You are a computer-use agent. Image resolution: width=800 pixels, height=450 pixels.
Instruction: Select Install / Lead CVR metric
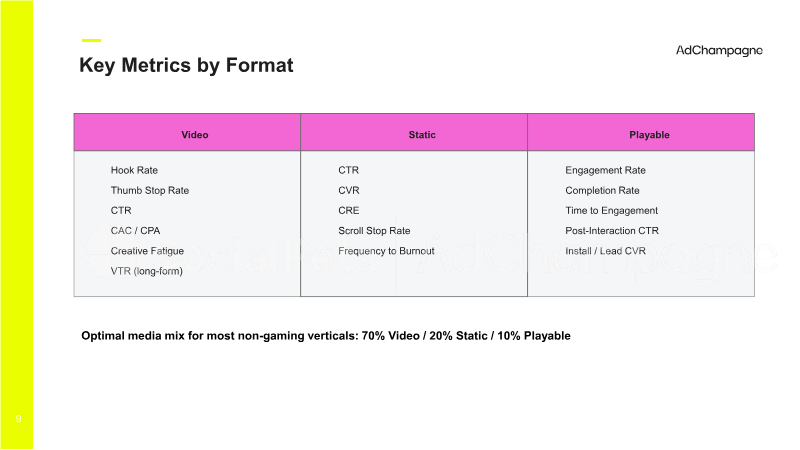(605, 251)
